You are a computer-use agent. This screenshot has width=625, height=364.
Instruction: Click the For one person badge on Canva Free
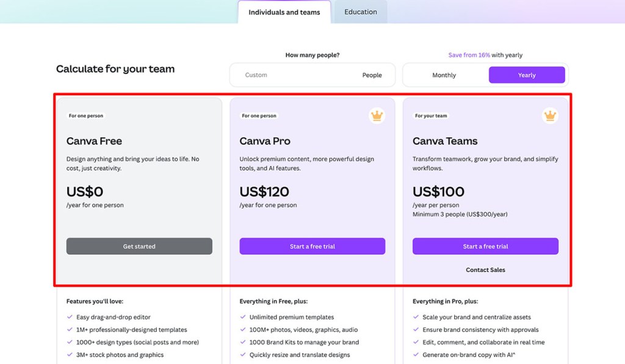tap(85, 115)
